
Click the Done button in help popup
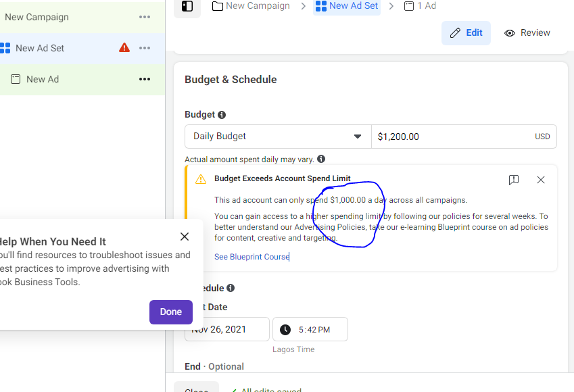171,312
